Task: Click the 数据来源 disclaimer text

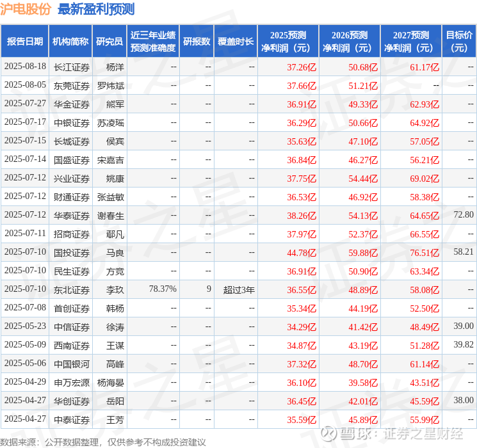Action: click(103, 442)
